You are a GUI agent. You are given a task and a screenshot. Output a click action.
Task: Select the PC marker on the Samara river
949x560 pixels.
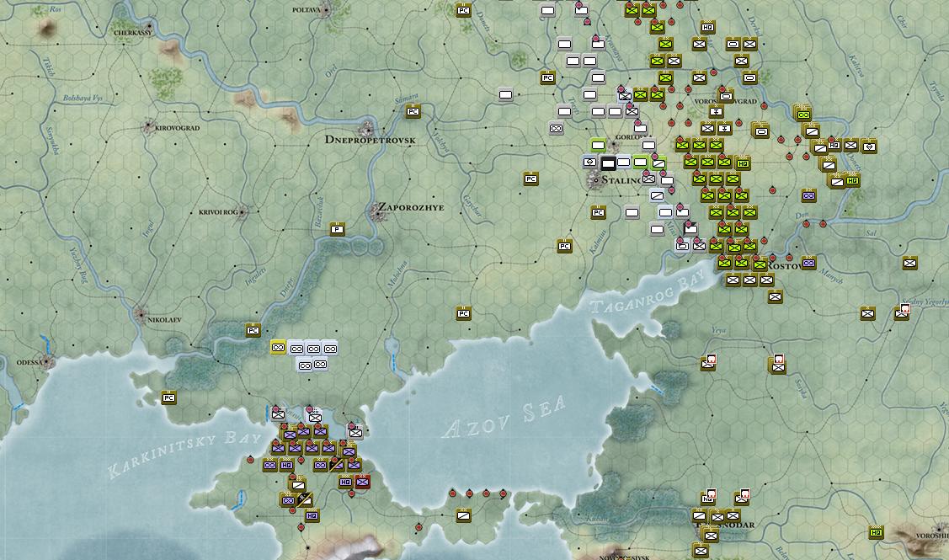coord(413,112)
